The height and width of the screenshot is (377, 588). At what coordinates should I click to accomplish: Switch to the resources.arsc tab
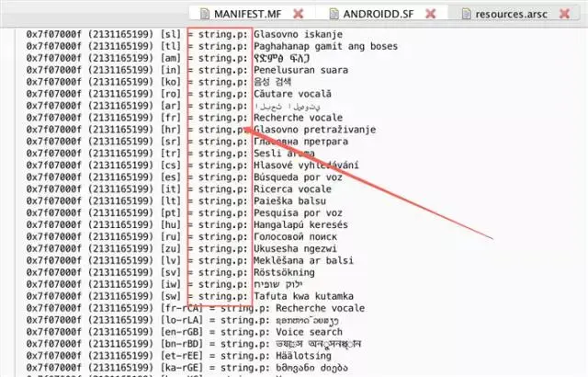(x=512, y=15)
